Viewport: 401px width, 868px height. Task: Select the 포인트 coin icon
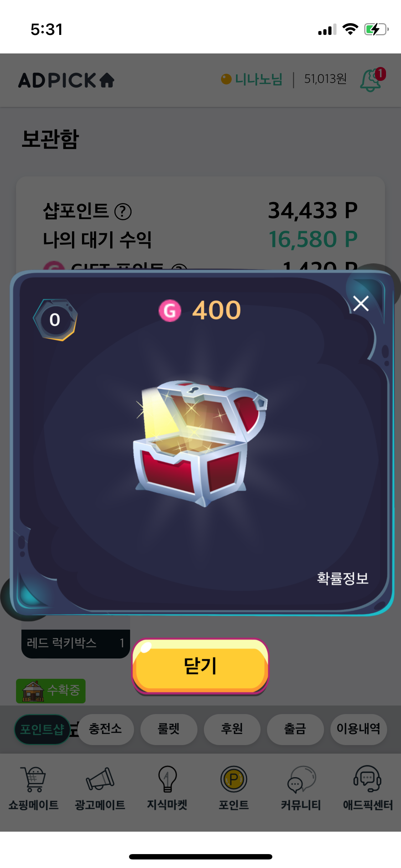pyautogui.click(x=234, y=779)
